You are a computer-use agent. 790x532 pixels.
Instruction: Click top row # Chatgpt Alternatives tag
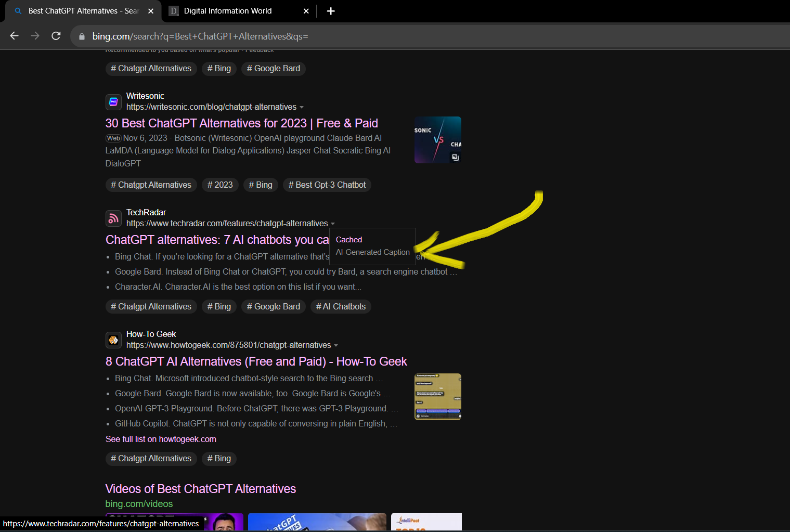point(151,69)
